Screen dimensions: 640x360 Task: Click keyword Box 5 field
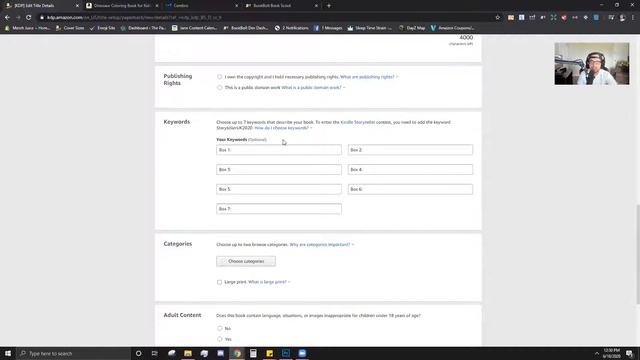[x=279, y=189]
